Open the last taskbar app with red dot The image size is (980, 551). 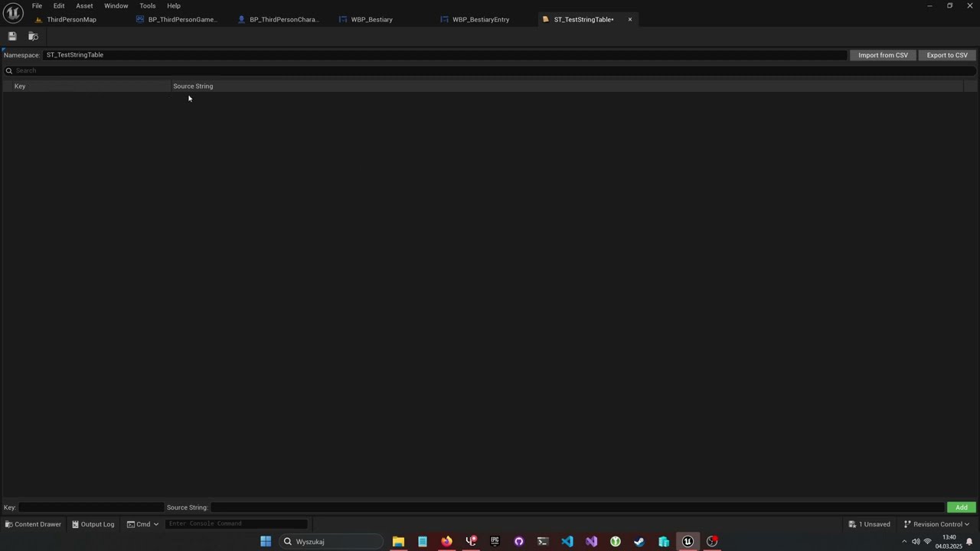[712, 542]
